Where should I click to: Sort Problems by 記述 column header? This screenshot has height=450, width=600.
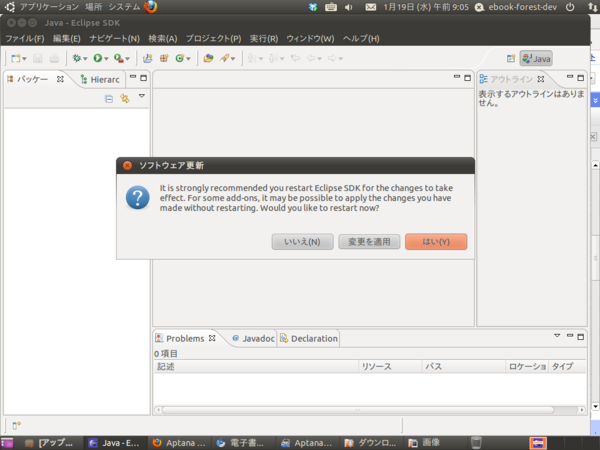coord(256,367)
